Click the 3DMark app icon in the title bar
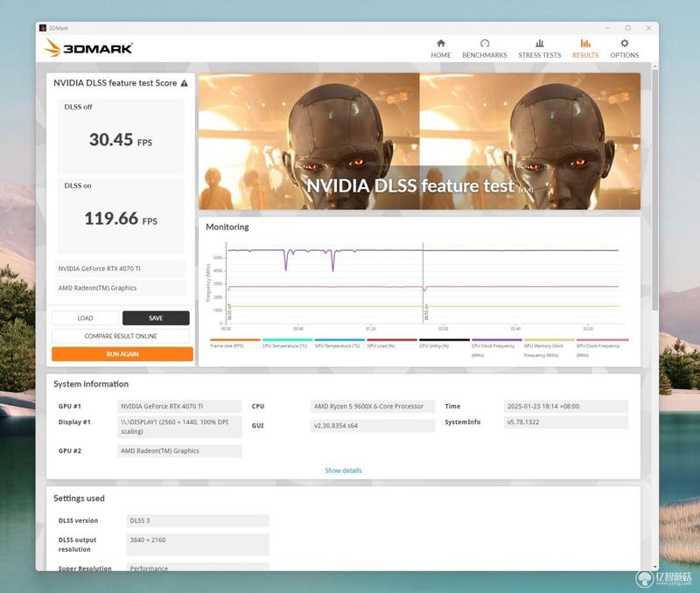Viewport: 700px width, 593px height. tap(43, 28)
